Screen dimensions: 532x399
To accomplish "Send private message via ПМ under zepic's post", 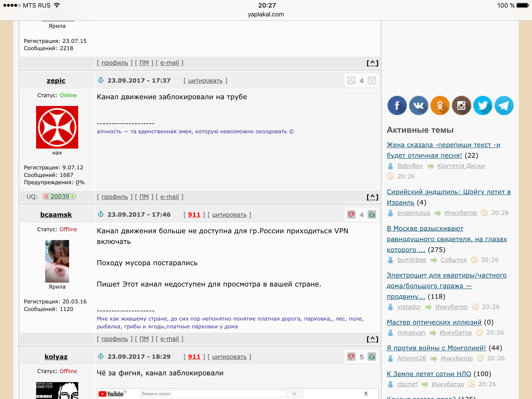I will point(144,197).
